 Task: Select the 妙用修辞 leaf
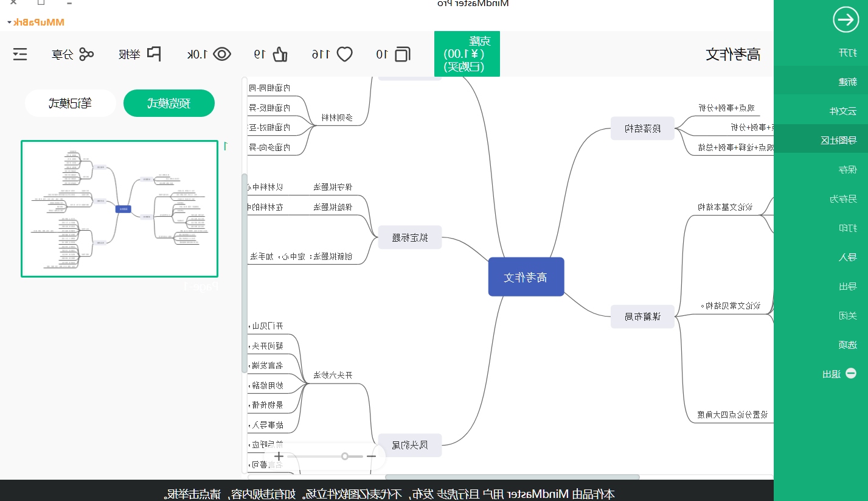pyautogui.click(x=266, y=385)
